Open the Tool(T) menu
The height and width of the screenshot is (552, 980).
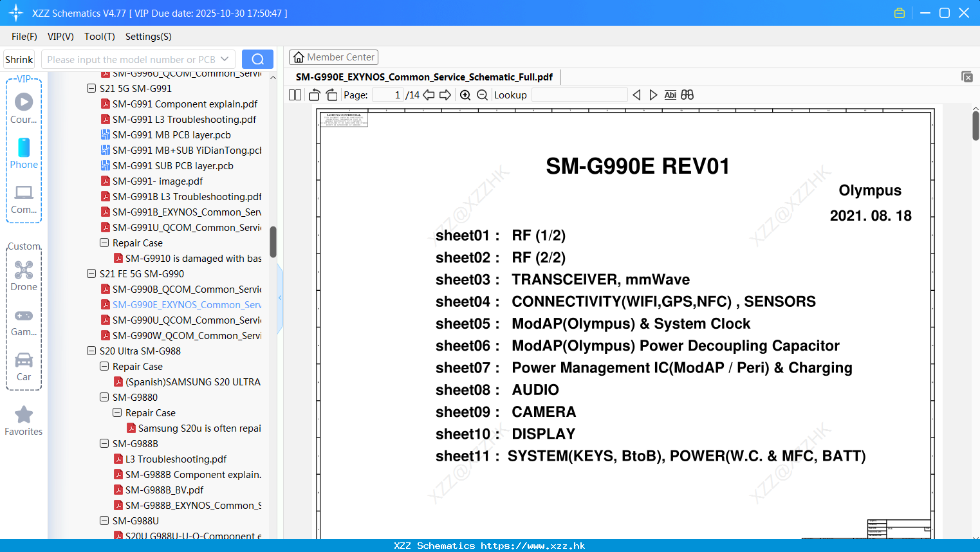point(100,37)
